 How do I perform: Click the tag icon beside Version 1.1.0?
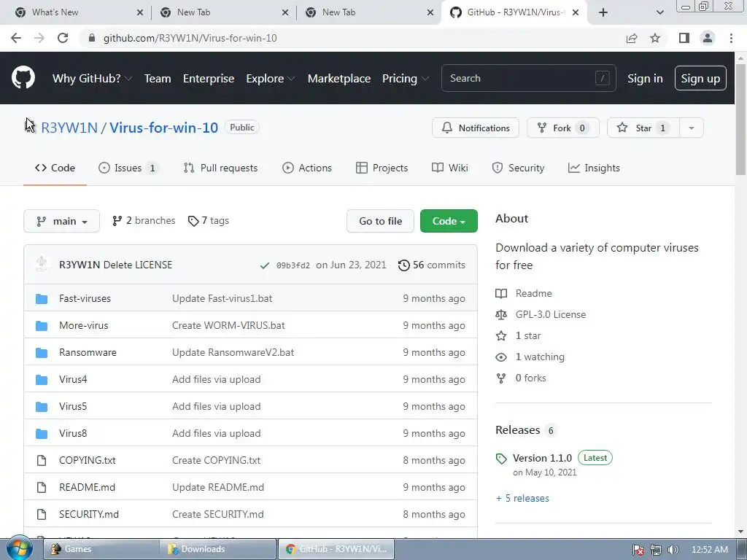point(501,459)
